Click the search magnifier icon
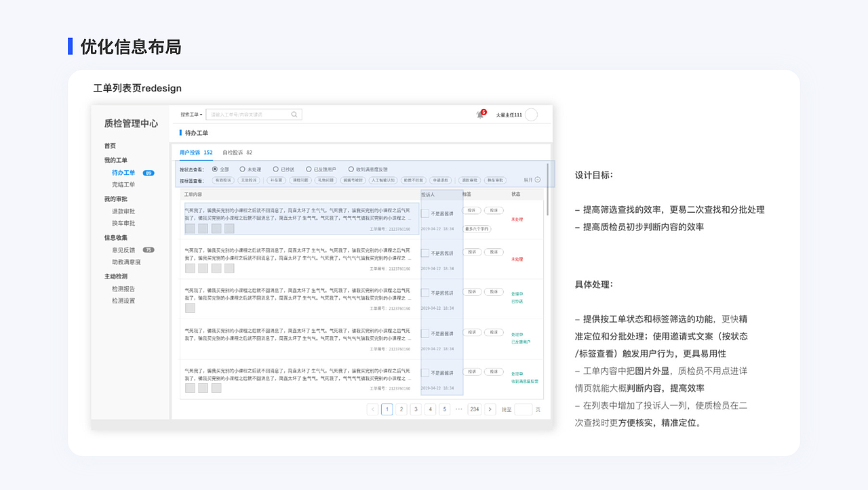Image resolution: width=868 pixels, height=490 pixels. point(294,114)
